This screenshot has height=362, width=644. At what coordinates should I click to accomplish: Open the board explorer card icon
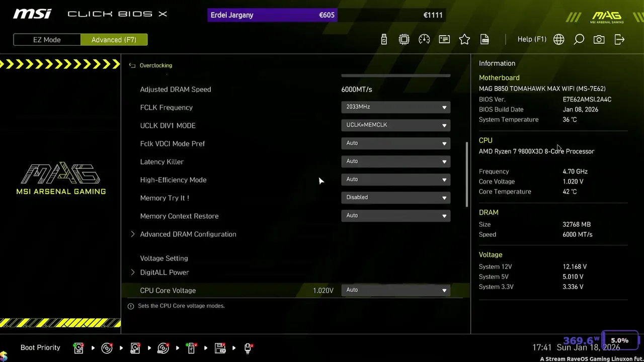pos(444,39)
